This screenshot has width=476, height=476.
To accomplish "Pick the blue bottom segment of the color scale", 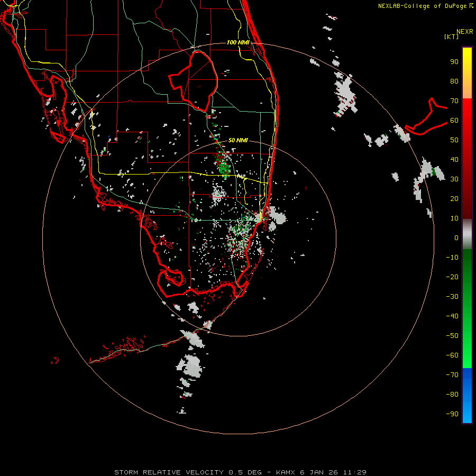I will 467,396.
